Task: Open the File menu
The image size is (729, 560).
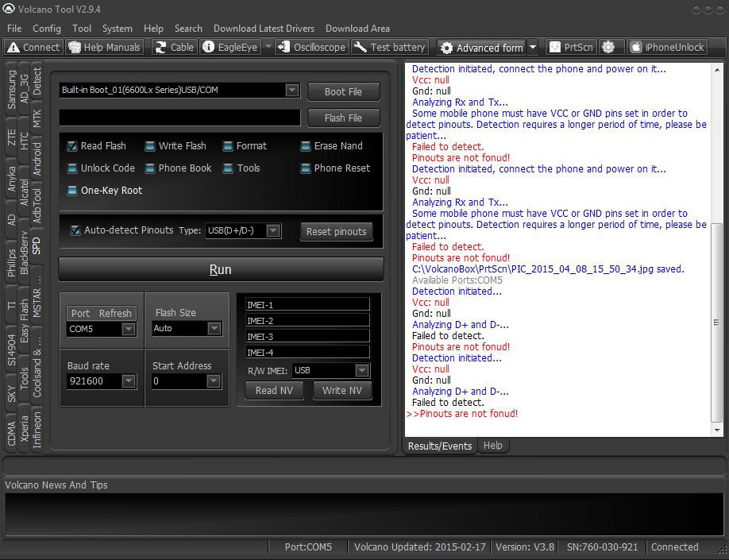Action: coord(14,29)
